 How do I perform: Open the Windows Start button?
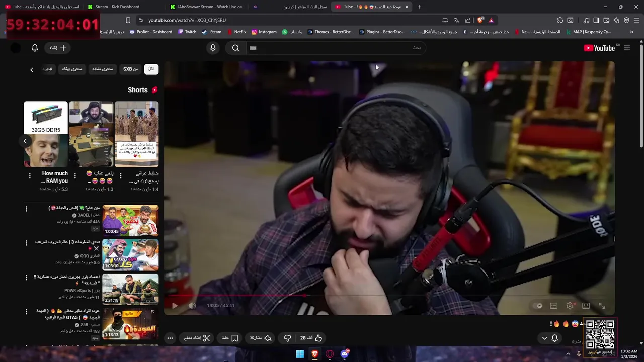tap(300, 354)
